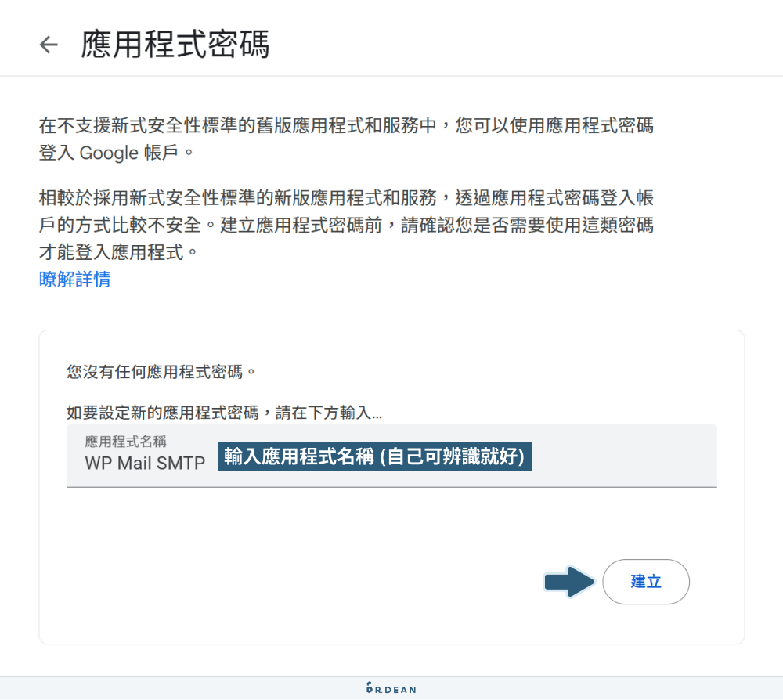Open the footer brand mark icon
This screenshot has width=783, height=700.
(x=369, y=688)
